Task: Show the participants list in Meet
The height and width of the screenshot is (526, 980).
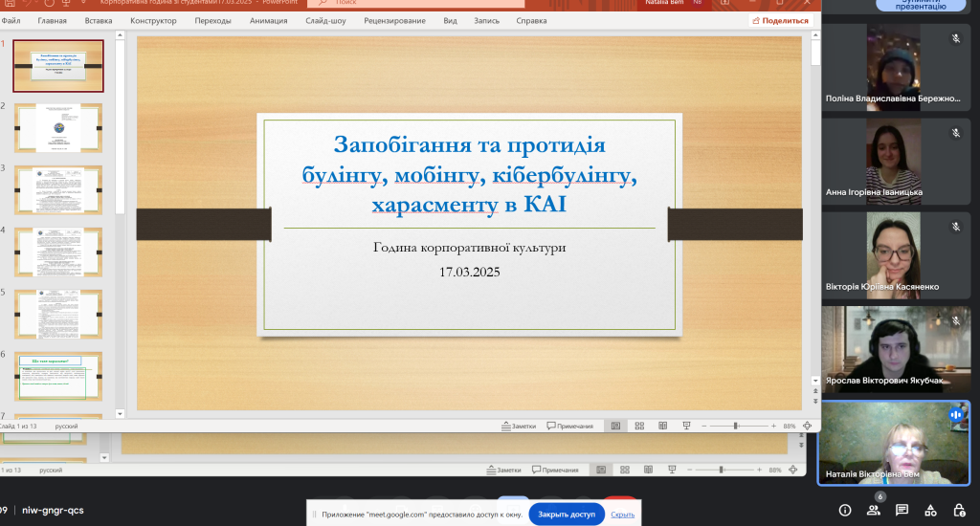Action: (873, 510)
